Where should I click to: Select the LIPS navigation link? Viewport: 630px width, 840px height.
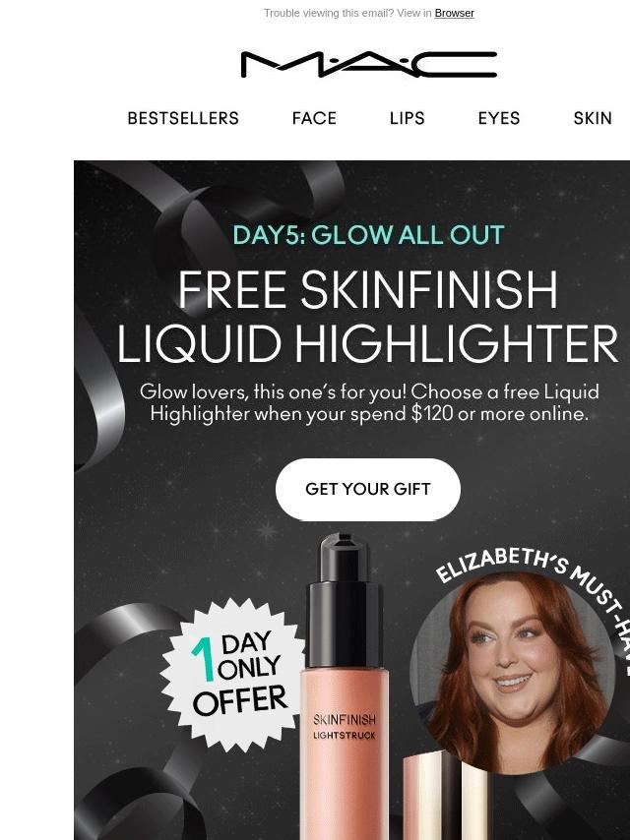tap(407, 118)
